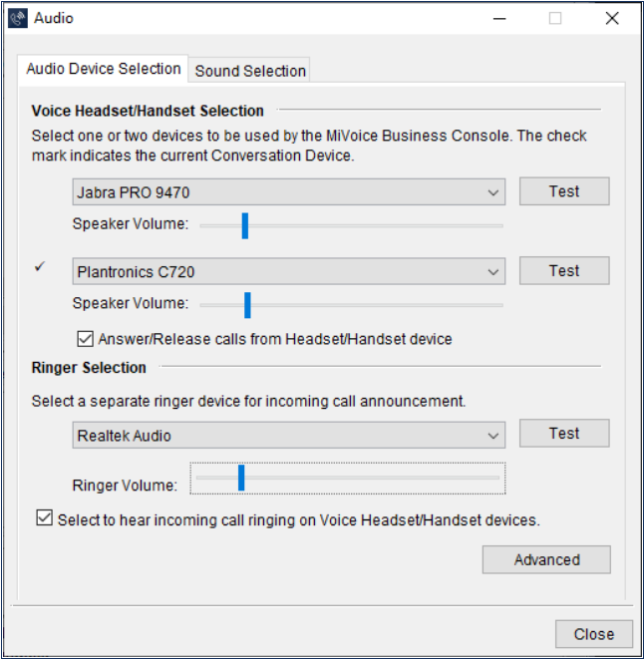Test the Jabra PRO 9470 device
The image size is (644, 659).
tap(564, 191)
